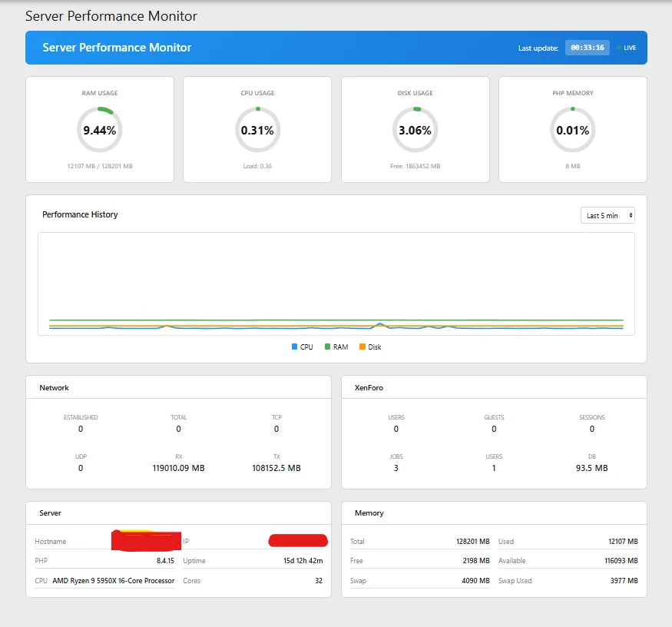Viewport: 672px width, 627px height.
Task: Toggle the green RAM legend swatch
Action: [327, 347]
